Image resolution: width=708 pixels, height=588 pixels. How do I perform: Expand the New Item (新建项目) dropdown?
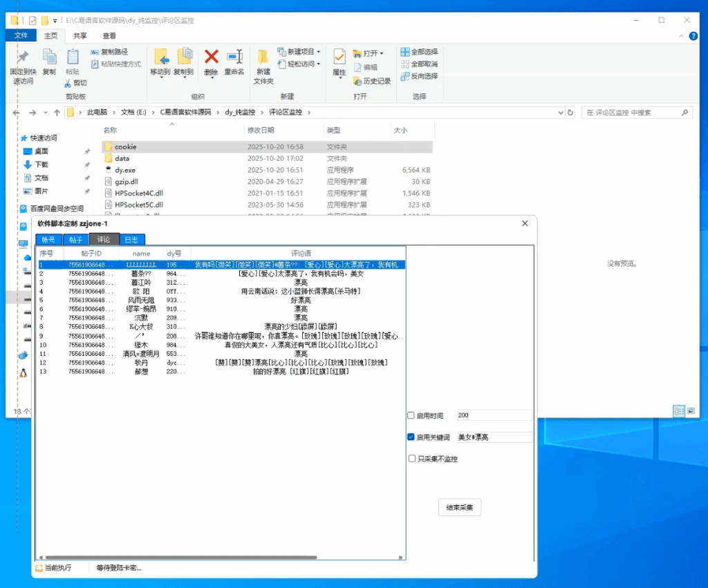(x=319, y=52)
